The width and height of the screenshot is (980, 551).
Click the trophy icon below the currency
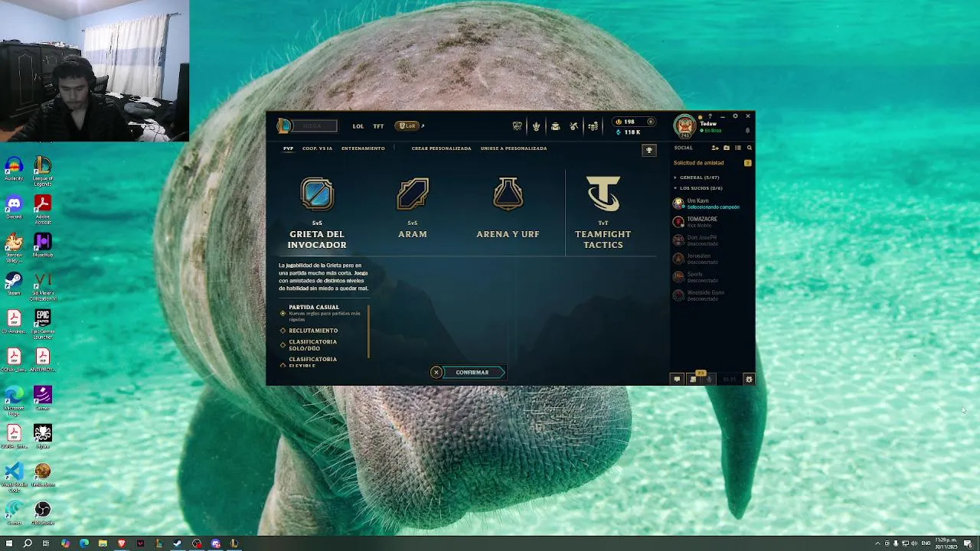coord(649,150)
